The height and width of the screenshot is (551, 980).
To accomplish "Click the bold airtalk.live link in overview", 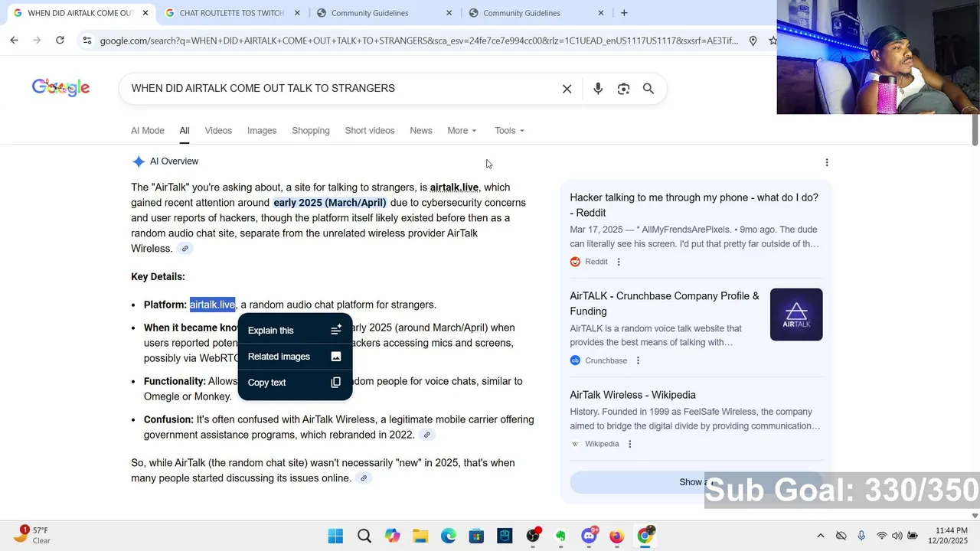I will [454, 187].
